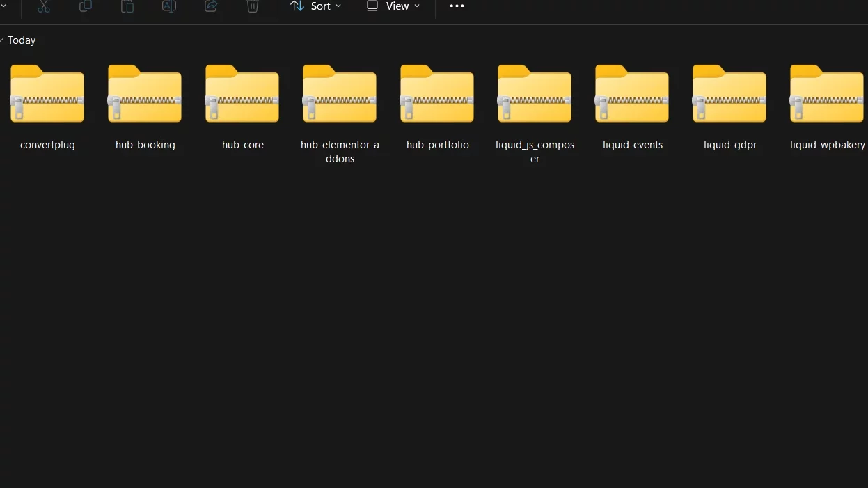Image resolution: width=868 pixels, height=488 pixels.
Task: Open the View dropdown menu
Action: click(393, 6)
